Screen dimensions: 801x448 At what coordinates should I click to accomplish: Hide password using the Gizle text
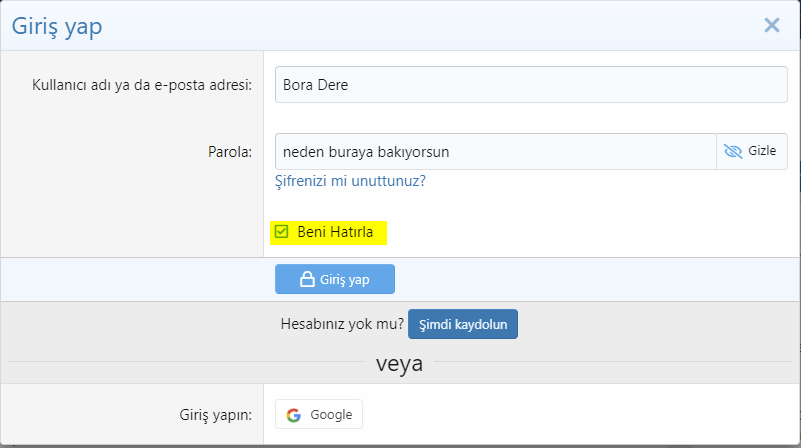click(x=762, y=151)
